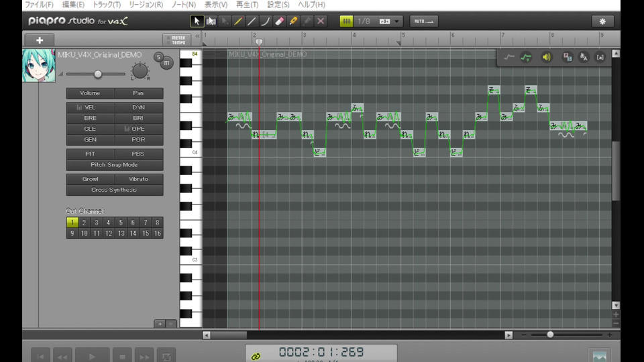The width and height of the screenshot is (644, 362).
Task: Select the curve line tool
Action: [x=266, y=21]
